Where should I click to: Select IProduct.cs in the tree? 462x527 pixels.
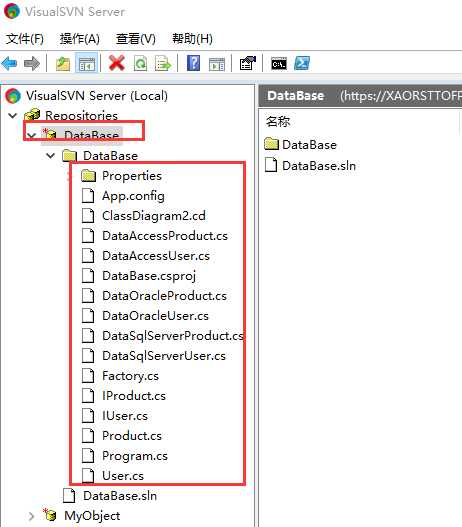(134, 396)
